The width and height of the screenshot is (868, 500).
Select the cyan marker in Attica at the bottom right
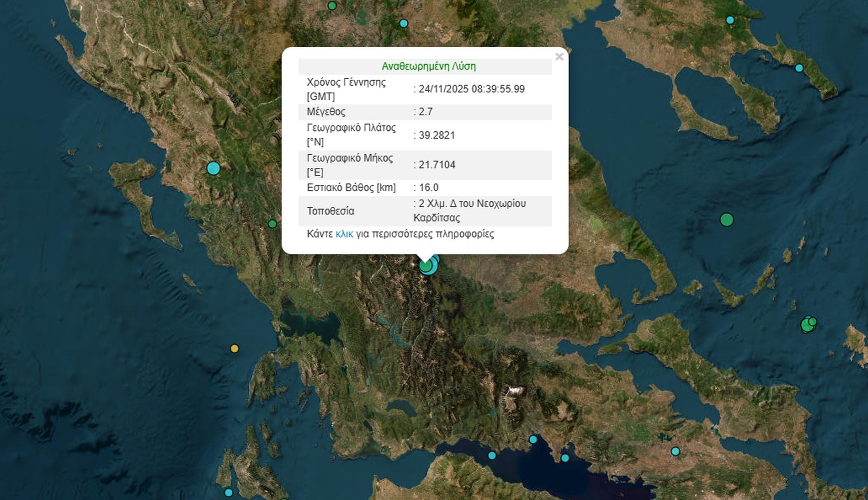pyautogui.click(x=675, y=451)
